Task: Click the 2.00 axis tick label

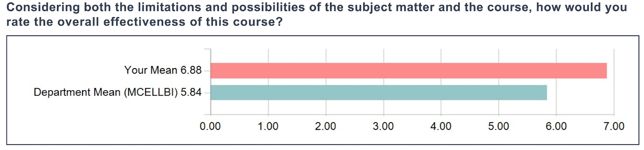Action: point(326,126)
